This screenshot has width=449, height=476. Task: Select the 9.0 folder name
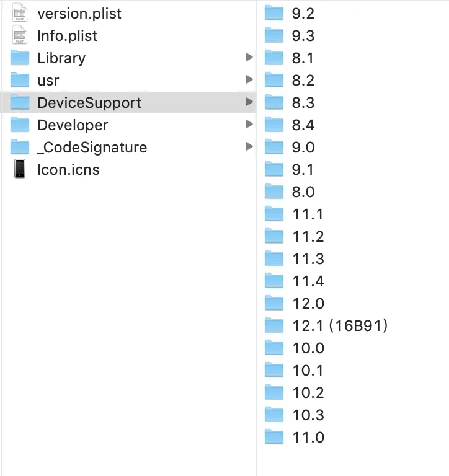(303, 147)
